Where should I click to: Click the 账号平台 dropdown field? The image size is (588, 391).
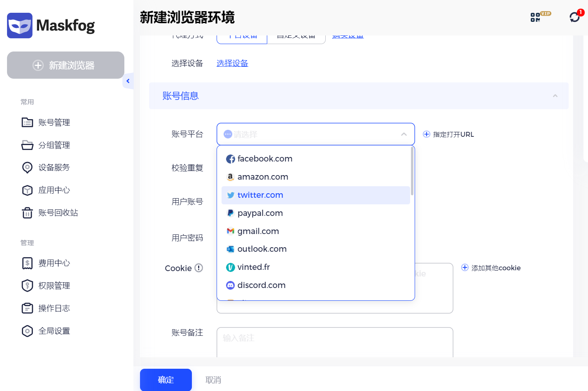click(x=315, y=134)
